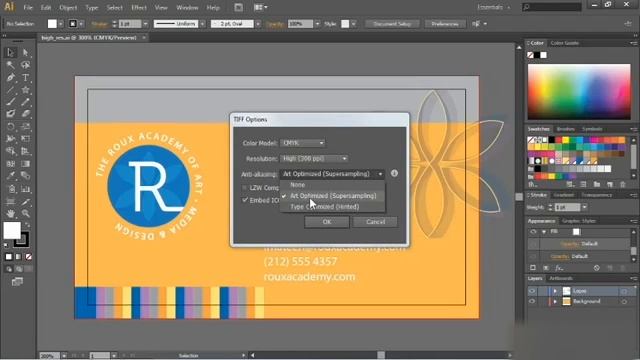Click Cancel in TIFF Options
640x360 pixels.
coord(376,222)
